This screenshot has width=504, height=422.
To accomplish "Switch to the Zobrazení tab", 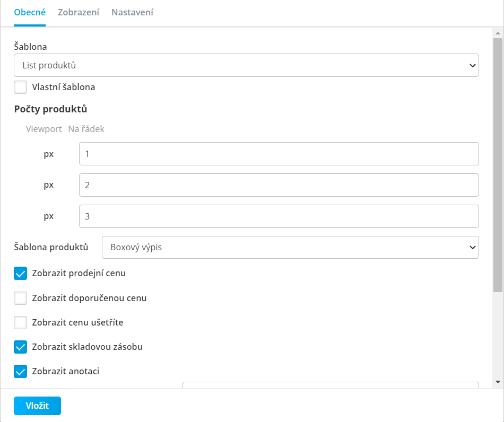I will coord(79,12).
